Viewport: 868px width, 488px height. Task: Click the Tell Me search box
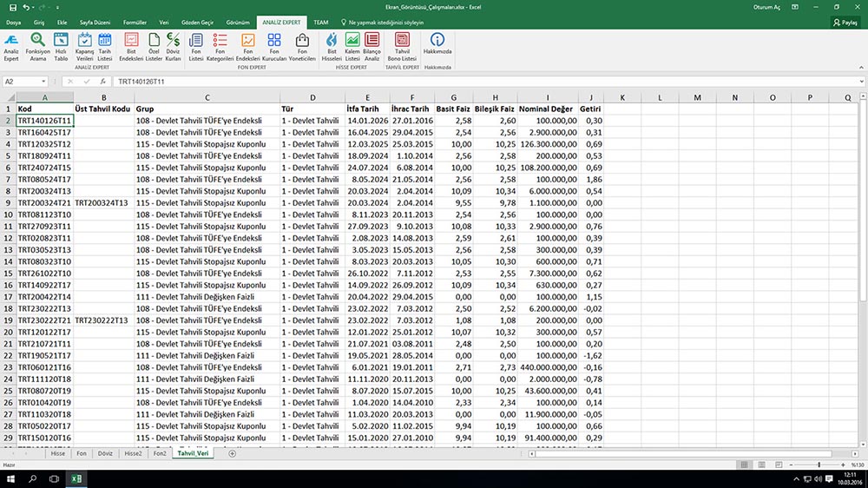click(x=382, y=23)
